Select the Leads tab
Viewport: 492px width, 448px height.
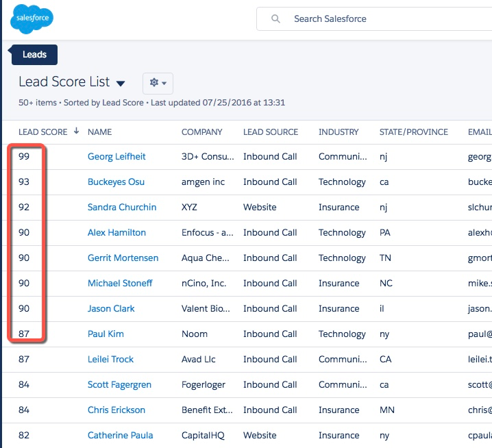pyautogui.click(x=35, y=55)
